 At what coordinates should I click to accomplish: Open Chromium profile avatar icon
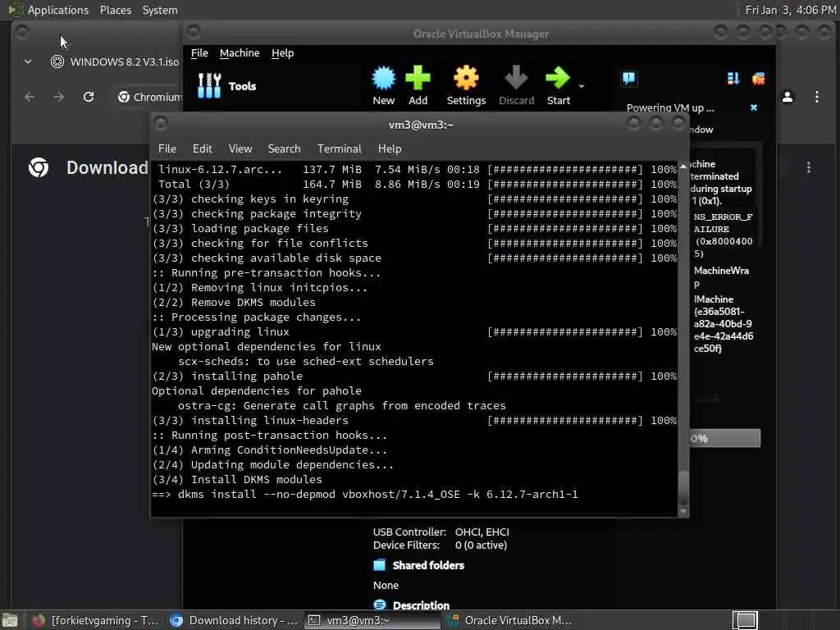point(787,97)
